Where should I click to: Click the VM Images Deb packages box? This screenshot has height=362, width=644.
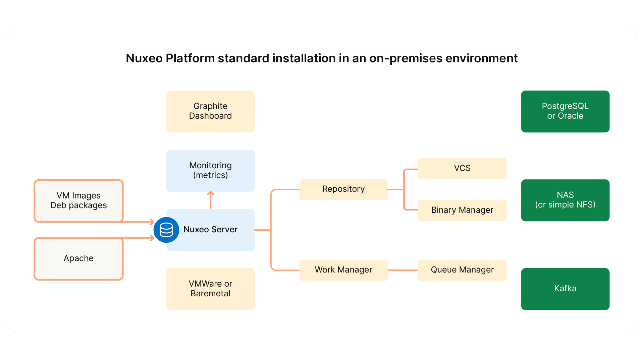click(x=78, y=200)
